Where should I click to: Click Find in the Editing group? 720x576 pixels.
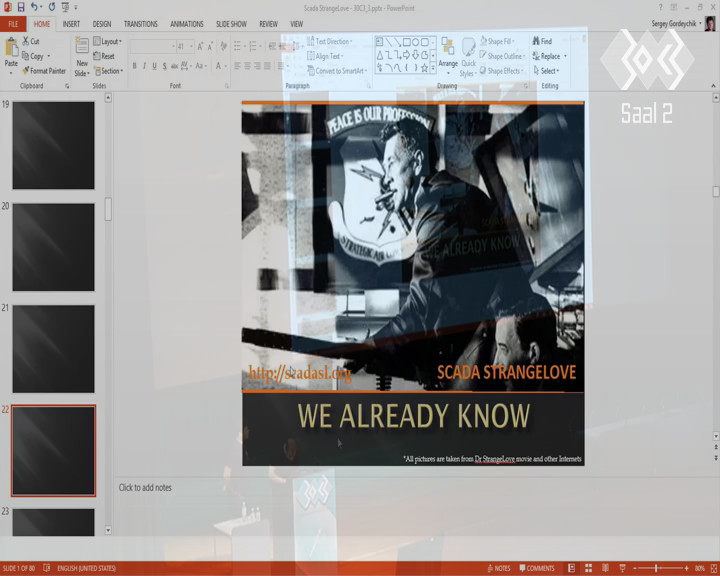coord(542,41)
